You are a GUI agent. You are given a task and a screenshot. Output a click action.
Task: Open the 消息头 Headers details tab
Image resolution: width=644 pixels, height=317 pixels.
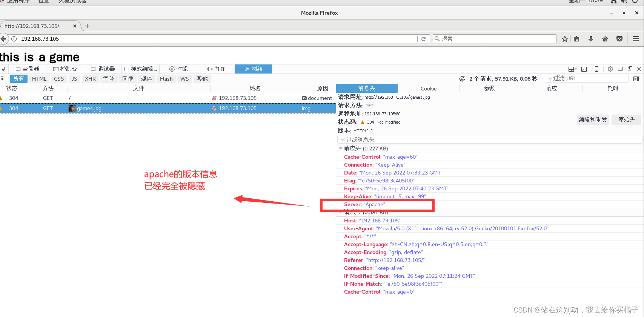coord(367,88)
